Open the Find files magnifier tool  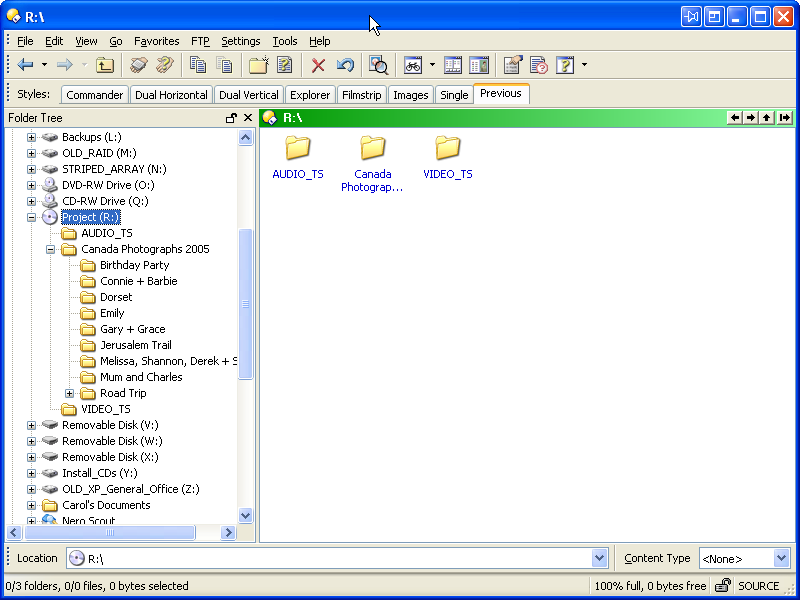click(378, 65)
